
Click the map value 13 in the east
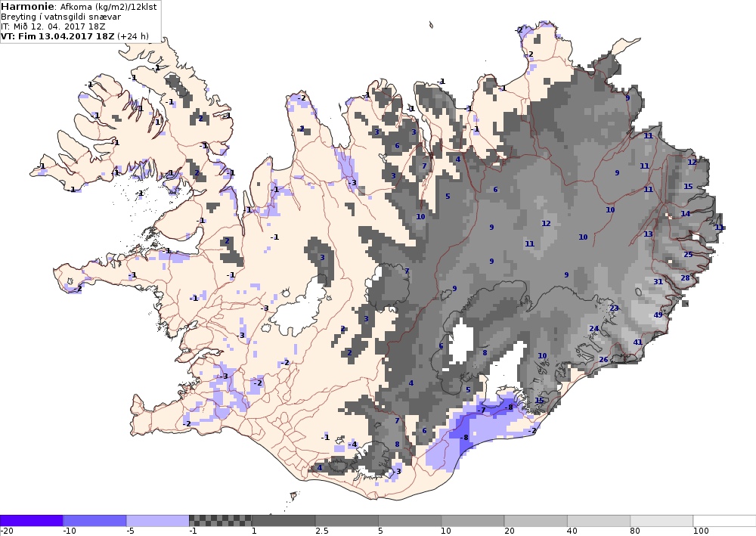[x=648, y=234]
